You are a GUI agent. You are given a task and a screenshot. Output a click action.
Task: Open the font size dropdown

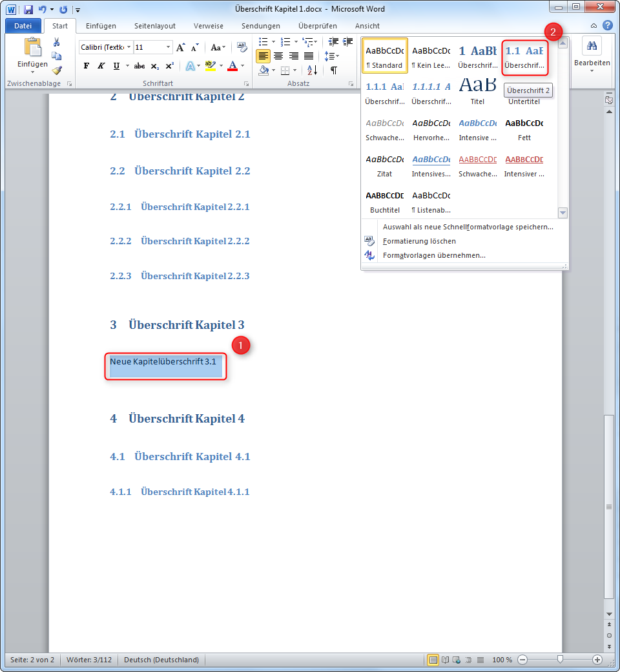click(x=168, y=47)
